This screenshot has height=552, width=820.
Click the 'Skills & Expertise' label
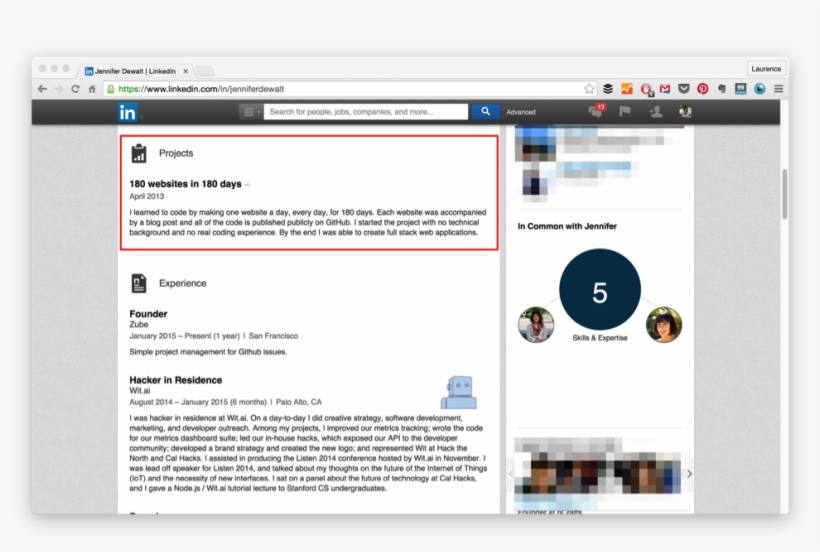[x=600, y=338]
